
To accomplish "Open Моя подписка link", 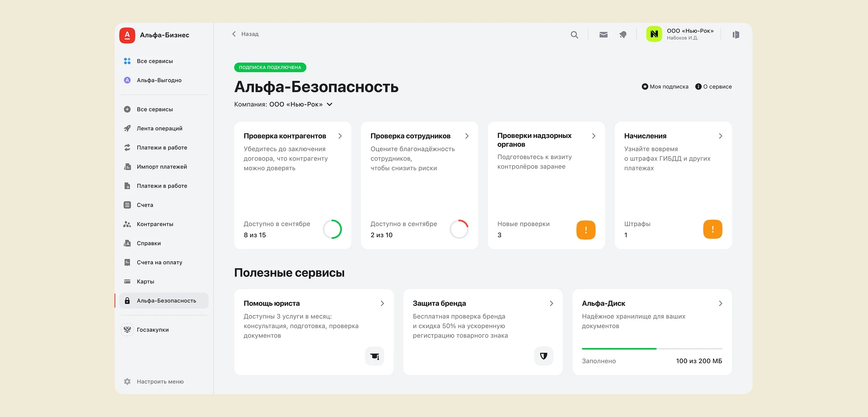I will tap(665, 87).
